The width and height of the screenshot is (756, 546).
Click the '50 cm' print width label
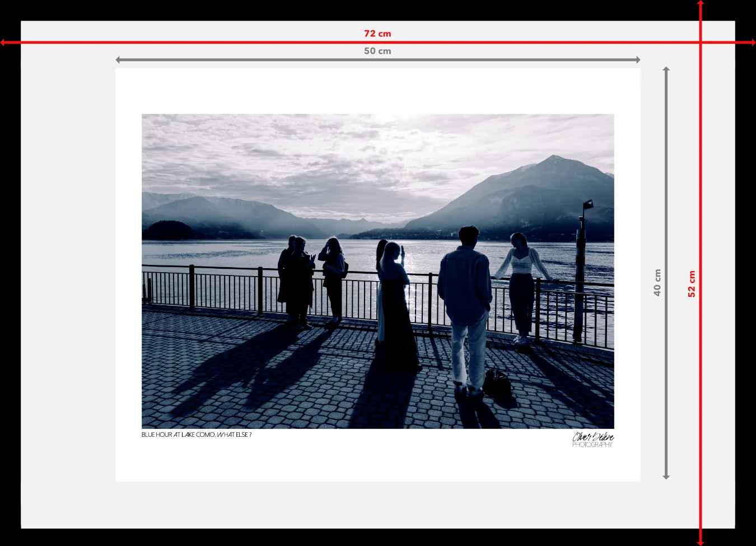[377, 51]
